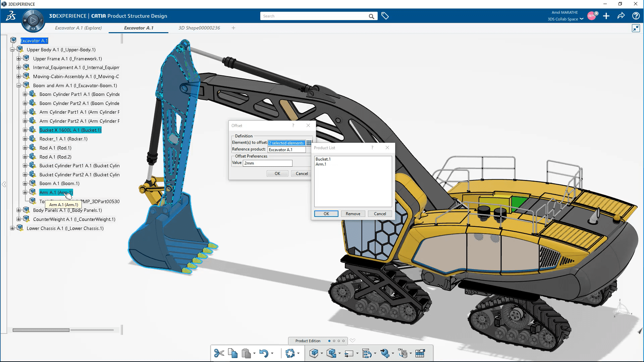The height and width of the screenshot is (362, 644).
Task: Expand the Lower Chassis A.1 assembly node
Action: point(12,228)
